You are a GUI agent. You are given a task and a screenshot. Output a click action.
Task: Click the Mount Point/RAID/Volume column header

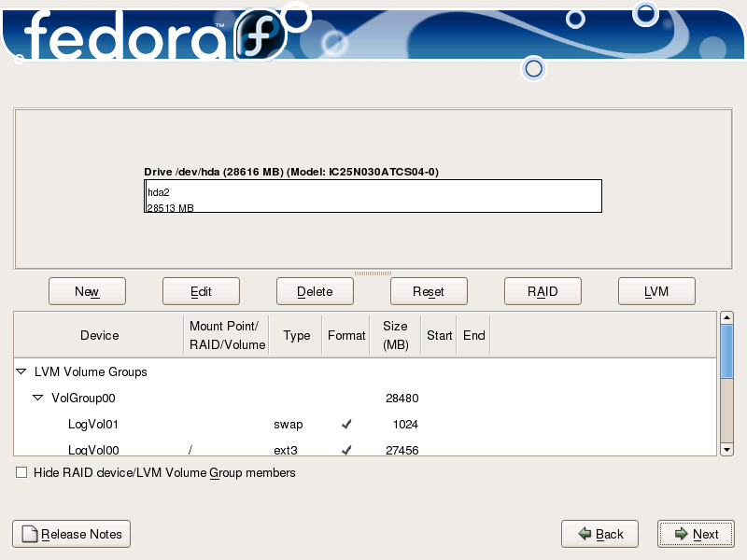pos(227,335)
